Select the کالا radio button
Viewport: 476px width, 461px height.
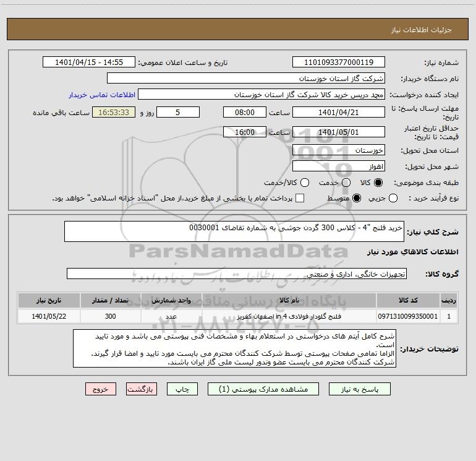pos(378,183)
